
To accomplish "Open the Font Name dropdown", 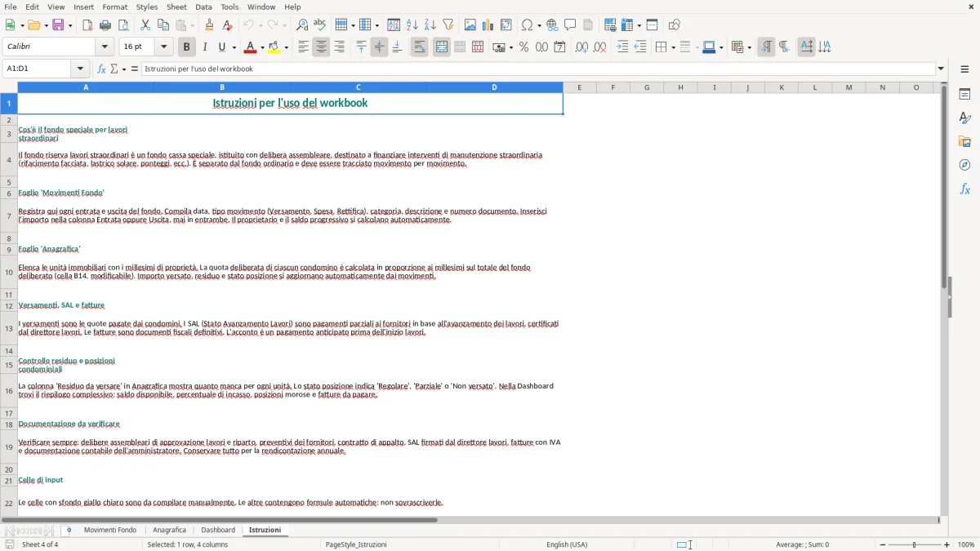I will point(104,47).
